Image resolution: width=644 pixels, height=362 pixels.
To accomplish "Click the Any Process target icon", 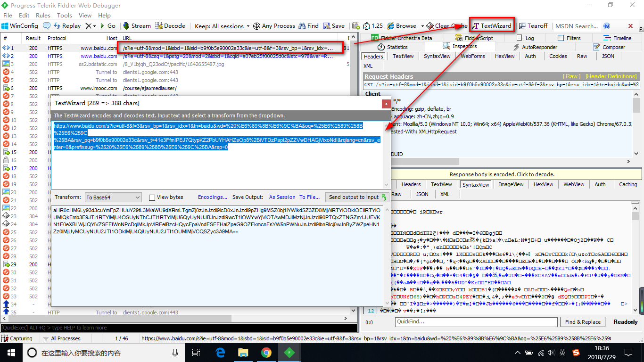I will [256, 26].
